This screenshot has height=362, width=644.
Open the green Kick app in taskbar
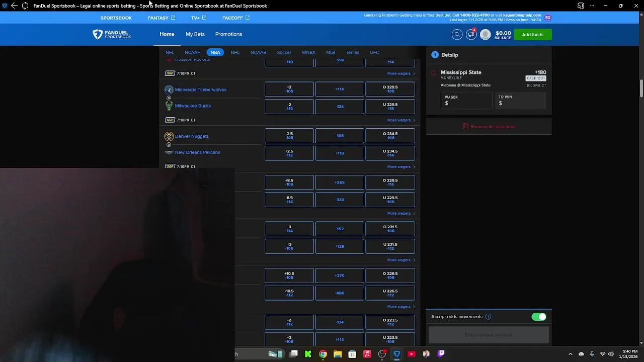[308, 354]
